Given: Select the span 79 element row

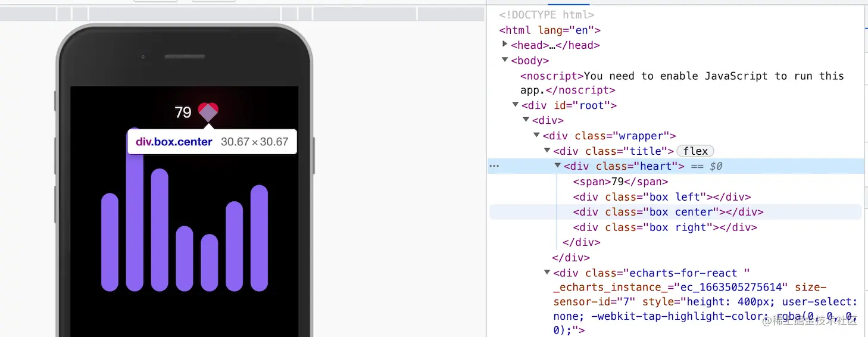Looking at the screenshot, I should (621, 182).
